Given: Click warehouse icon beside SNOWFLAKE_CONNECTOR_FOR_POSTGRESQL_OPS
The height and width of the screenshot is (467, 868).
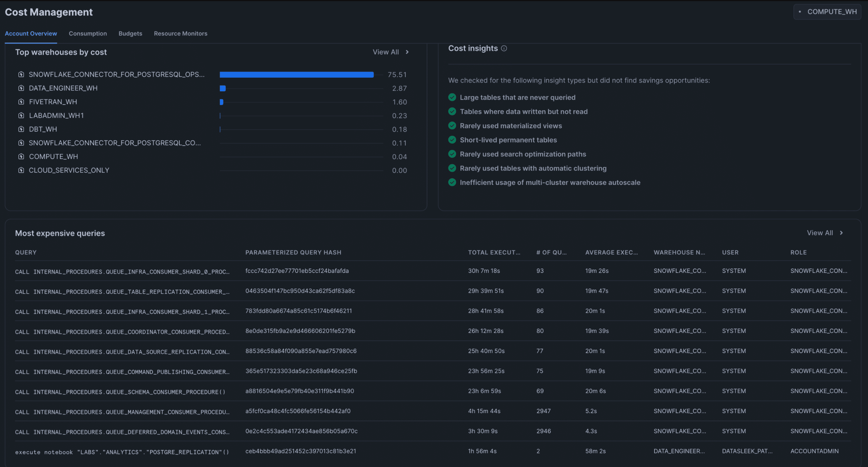Looking at the screenshot, I should tap(21, 74).
